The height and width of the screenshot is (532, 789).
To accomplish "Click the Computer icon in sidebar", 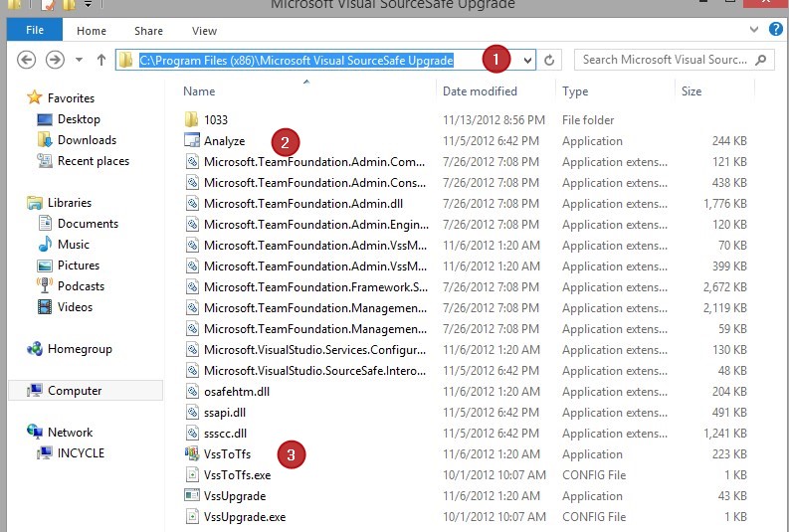I will [35, 390].
